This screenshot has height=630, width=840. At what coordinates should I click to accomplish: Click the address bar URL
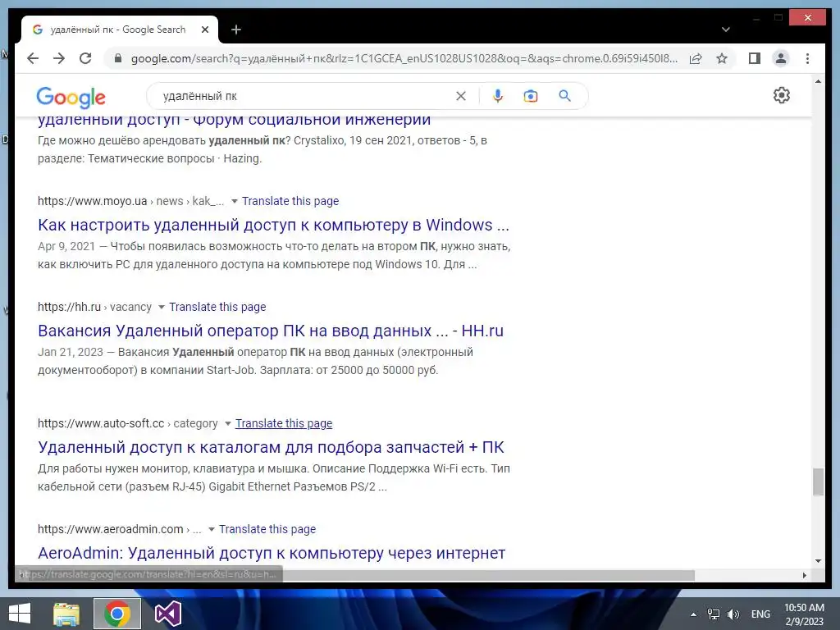click(x=404, y=58)
